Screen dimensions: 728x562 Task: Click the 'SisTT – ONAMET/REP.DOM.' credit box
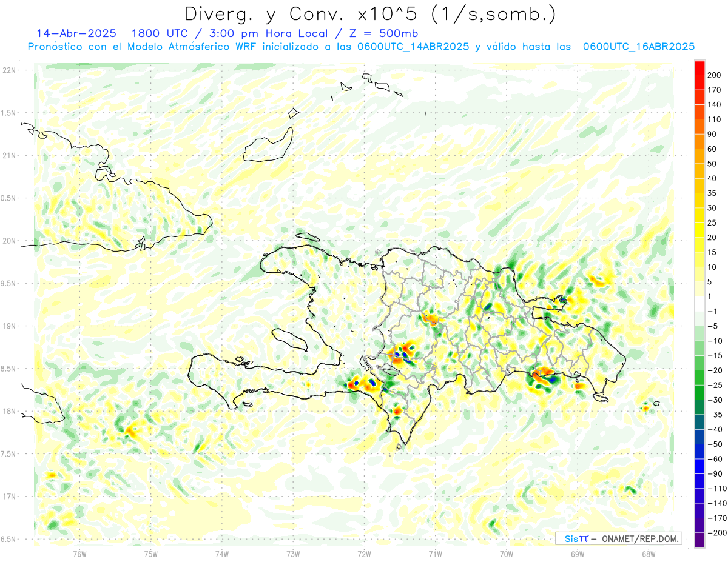pos(619,538)
